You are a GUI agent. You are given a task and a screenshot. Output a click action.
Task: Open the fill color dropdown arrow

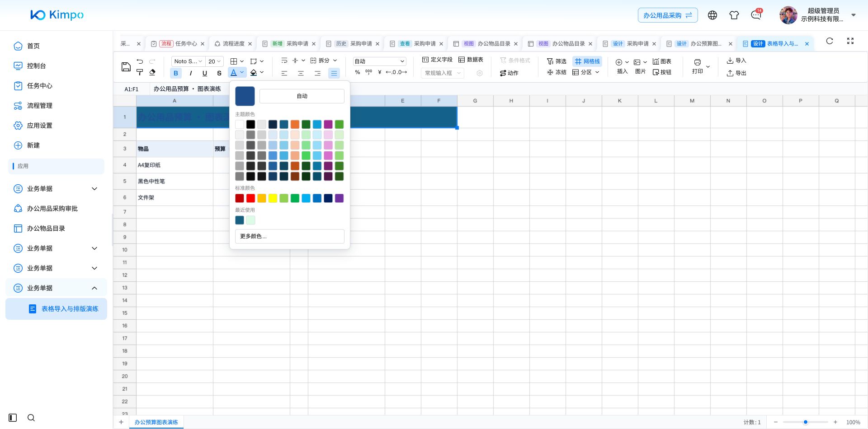click(262, 72)
